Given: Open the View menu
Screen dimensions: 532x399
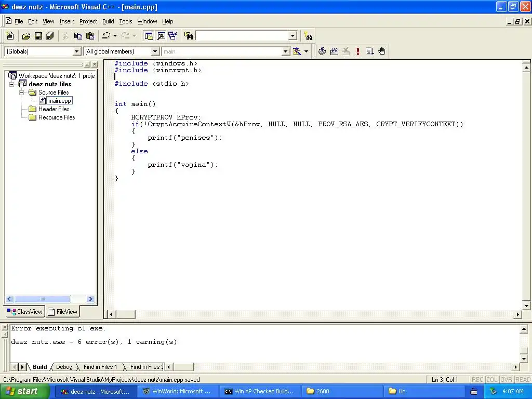Looking at the screenshot, I should [x=48, y=21].
